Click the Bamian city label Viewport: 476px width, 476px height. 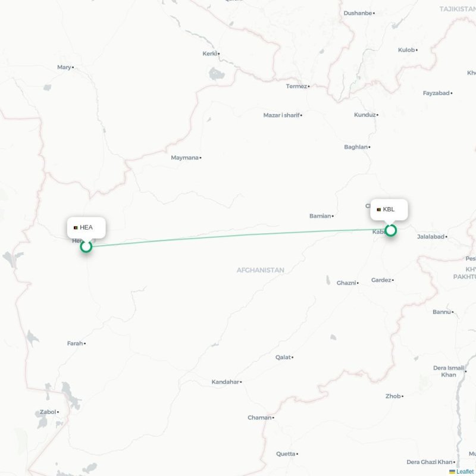pos(320,216)
